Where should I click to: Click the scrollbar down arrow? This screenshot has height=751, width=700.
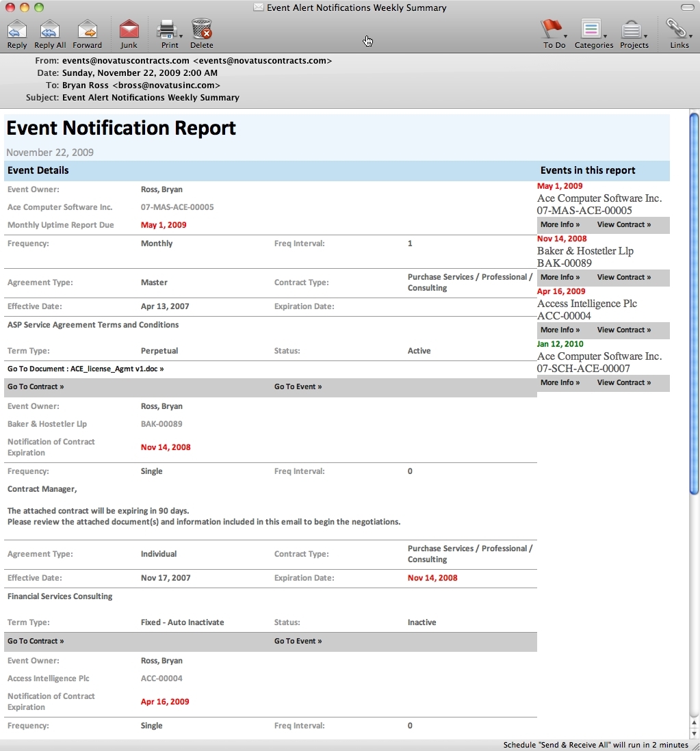[x=694, y=733]
